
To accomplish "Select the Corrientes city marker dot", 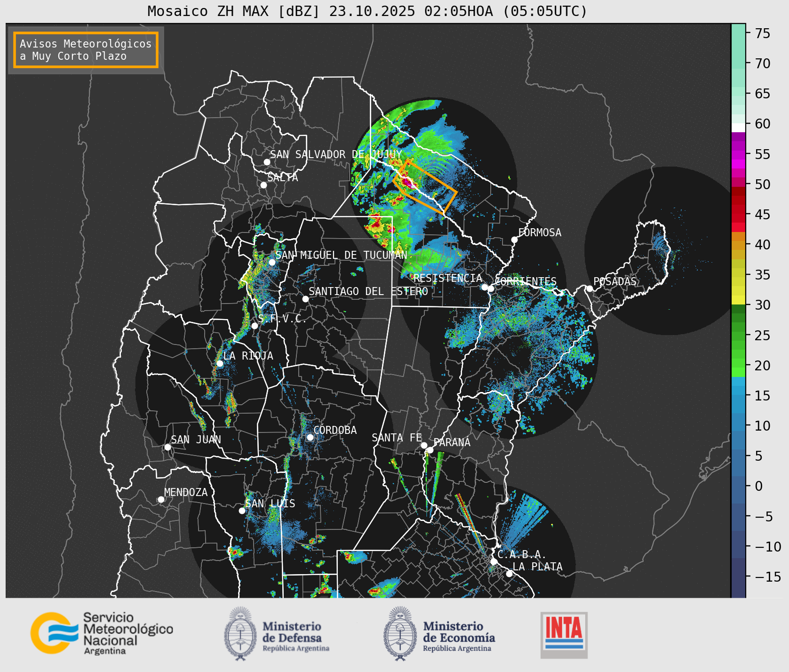I will pyautogui.click(x=491, y=288).
